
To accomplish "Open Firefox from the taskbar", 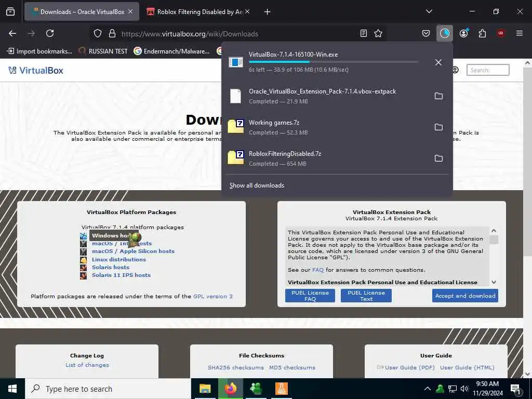I will tap(230, 389).
